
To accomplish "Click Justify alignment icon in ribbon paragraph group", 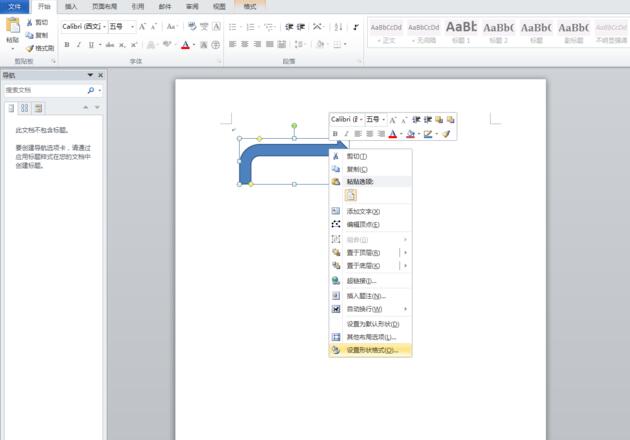I will click(270, 44).
